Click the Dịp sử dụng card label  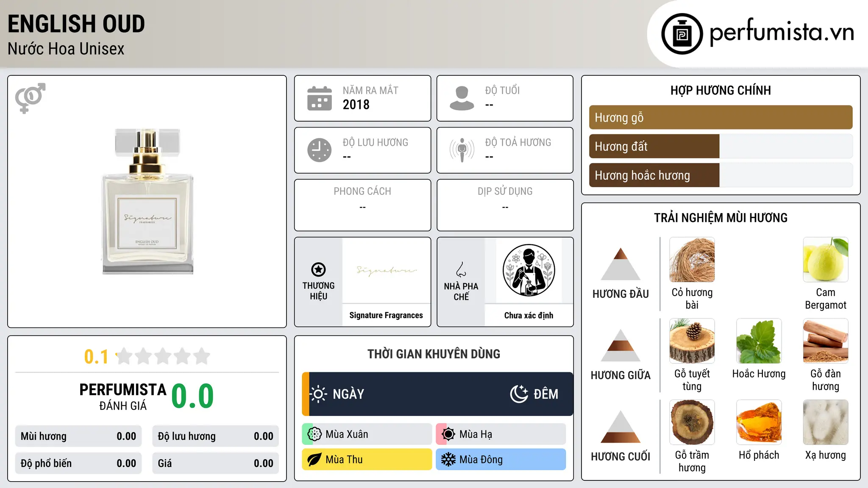point(505,191)
